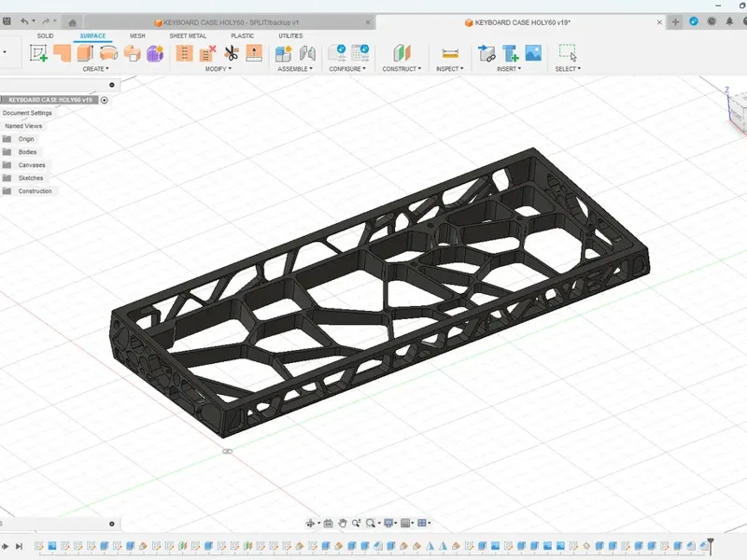Screen dimensions: 747x560
Task: Click the Display Settings monitor icon
Action: (388, 524)
